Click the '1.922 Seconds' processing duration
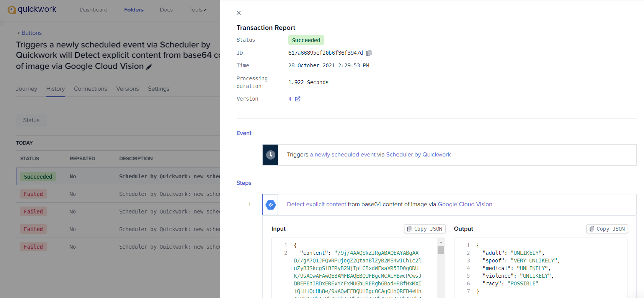This screenshot has height=298, width=644. (x=308, y=82)
